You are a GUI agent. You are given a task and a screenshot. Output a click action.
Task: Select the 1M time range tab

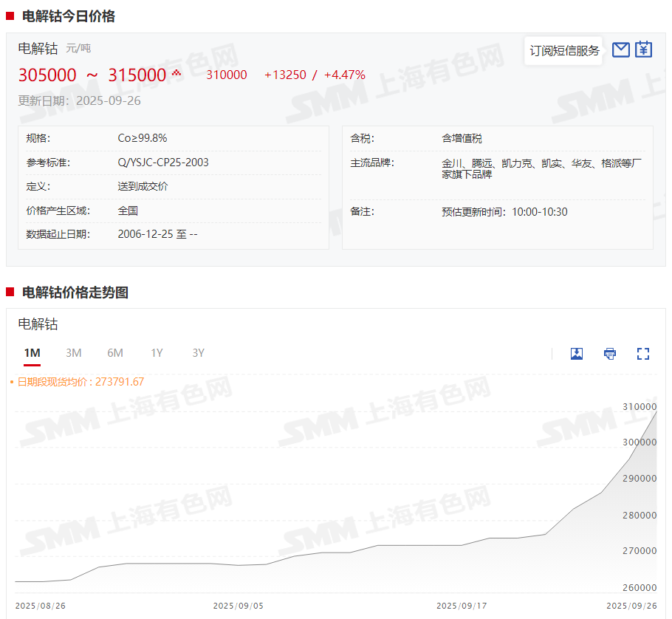click(x=32, y=353)
